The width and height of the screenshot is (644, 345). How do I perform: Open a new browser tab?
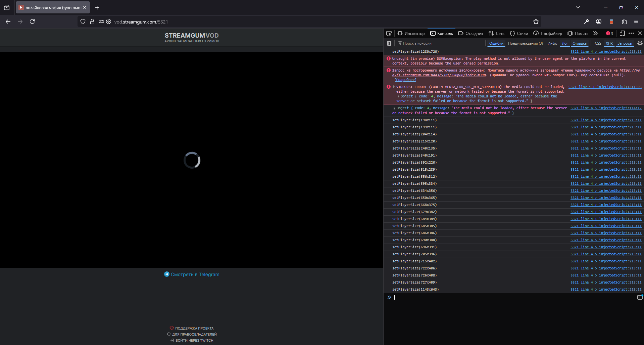(x=97, y=7)
